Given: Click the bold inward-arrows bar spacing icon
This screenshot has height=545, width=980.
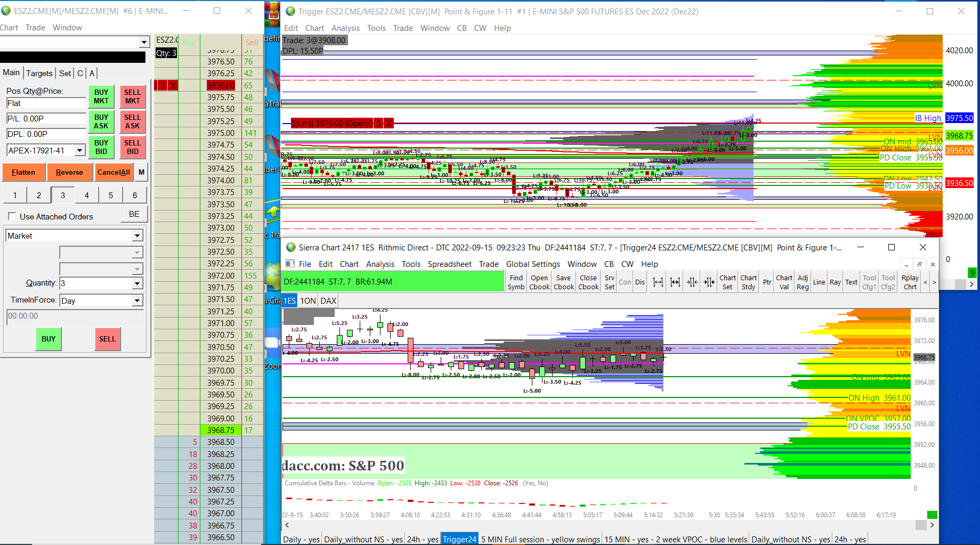Looking at the screenshot, I should [709, 282].
